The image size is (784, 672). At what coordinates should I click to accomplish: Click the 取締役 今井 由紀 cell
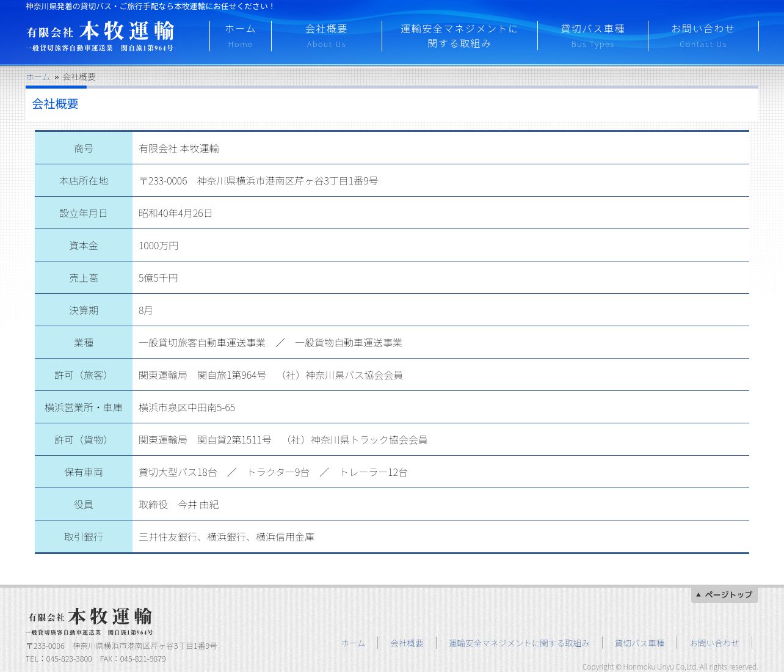tap(441, 505)
